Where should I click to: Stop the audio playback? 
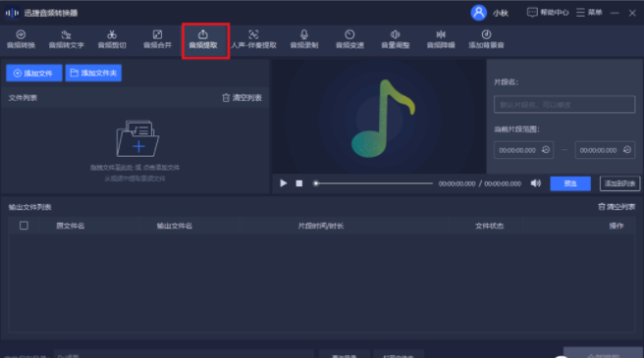click(x=299, y=183)
